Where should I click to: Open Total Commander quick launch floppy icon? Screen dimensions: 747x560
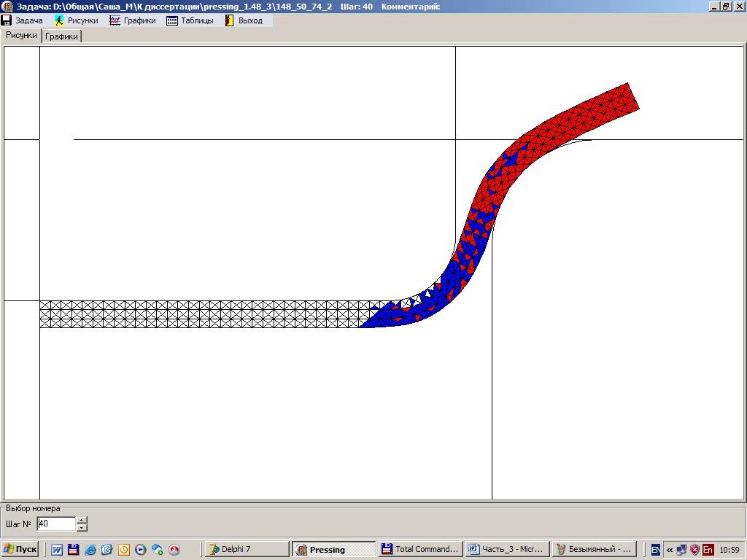pyautogui.click(x=73, y=550)
